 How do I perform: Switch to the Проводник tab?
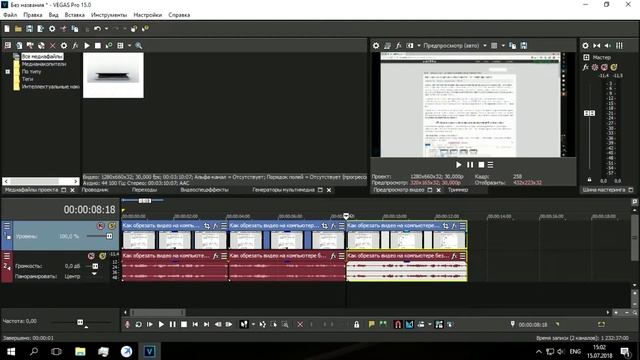[x=95, y=190]
